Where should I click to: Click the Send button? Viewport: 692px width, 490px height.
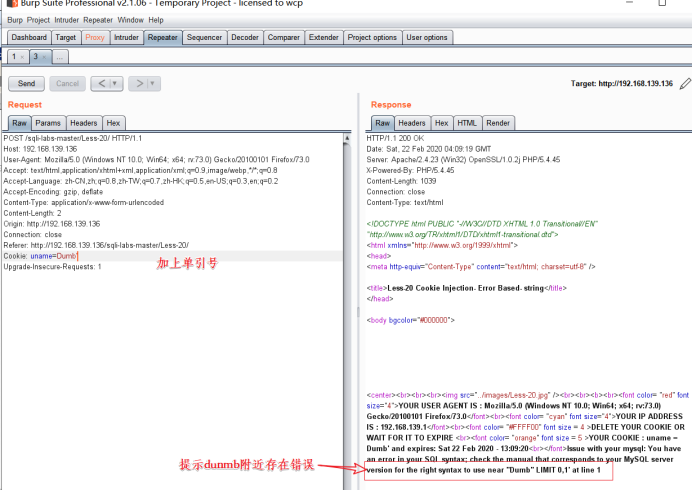26,83
